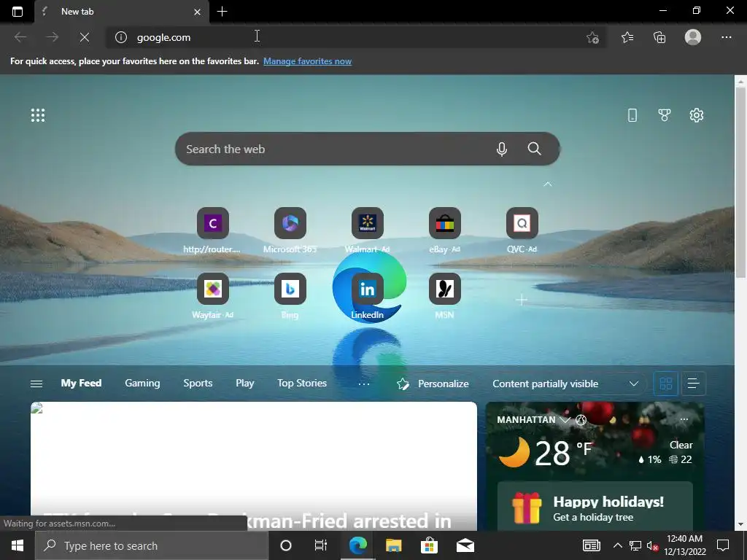747x560 pixels.
Task: Select the My Feed tab
Action: [x=81, y=383]
